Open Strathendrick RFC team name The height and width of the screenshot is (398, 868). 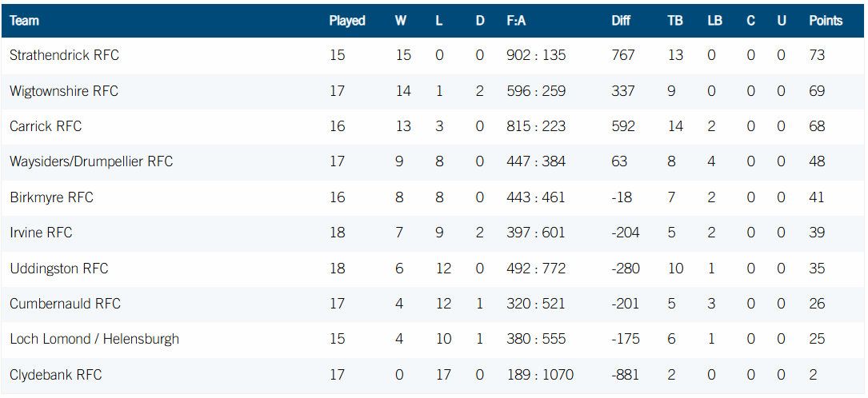[64, 55]
